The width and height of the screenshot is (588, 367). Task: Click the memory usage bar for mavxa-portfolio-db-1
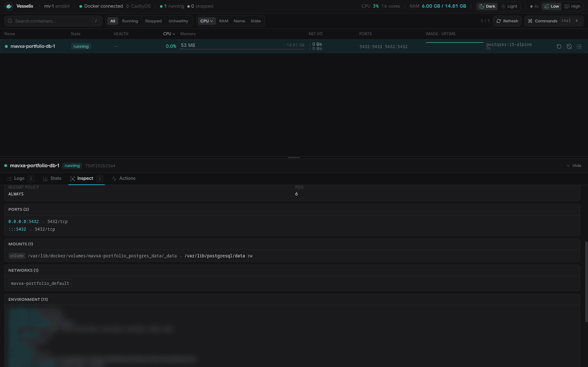[x=242, y=49]
